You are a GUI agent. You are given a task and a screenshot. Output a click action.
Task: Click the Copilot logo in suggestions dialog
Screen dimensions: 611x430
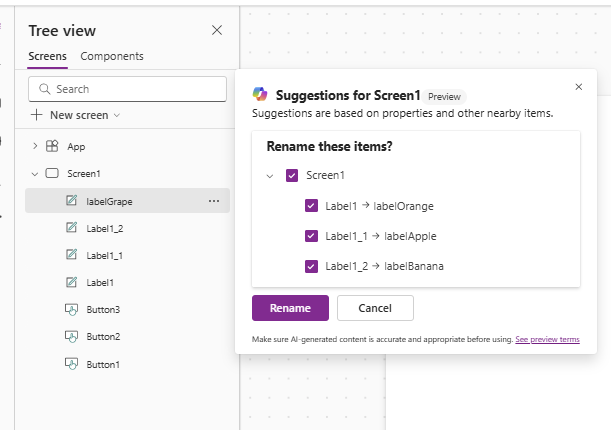(x=260, y=94)
